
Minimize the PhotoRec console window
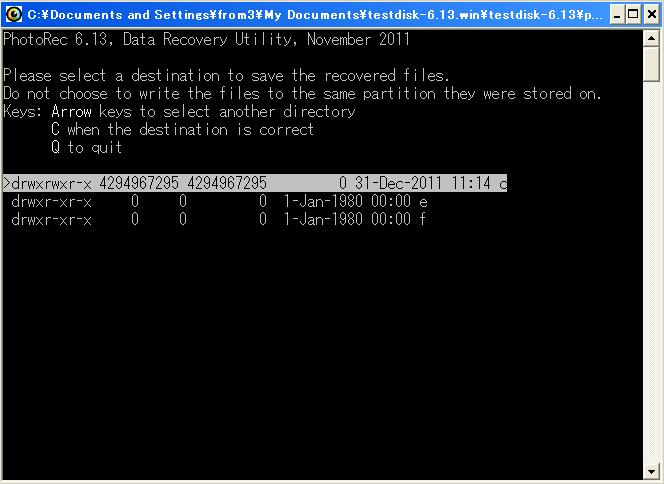point(617,15)
